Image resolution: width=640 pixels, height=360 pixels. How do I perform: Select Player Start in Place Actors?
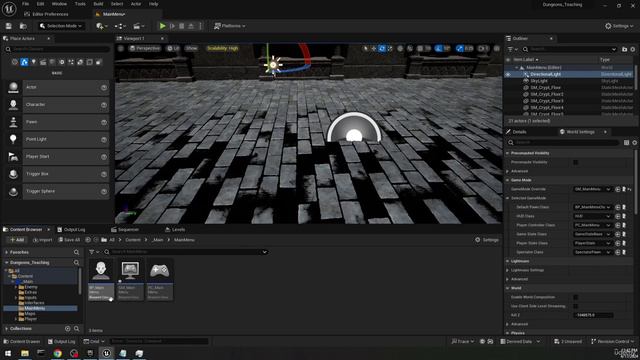pos(58,156)
